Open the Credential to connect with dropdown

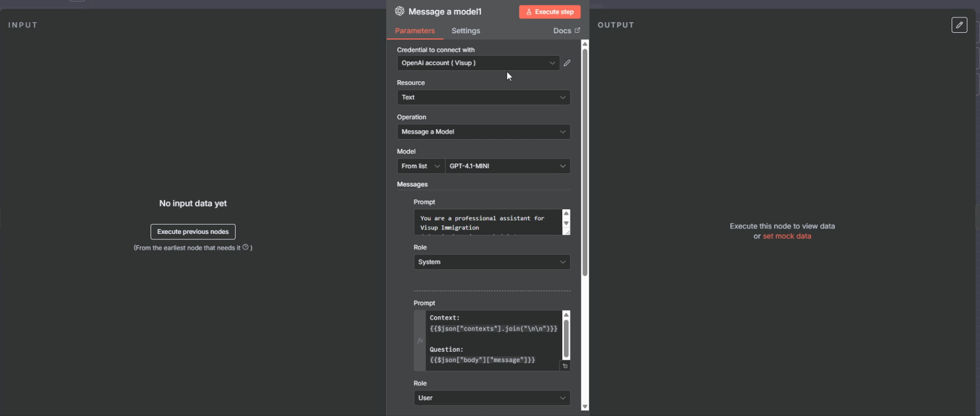click(478, 63)
